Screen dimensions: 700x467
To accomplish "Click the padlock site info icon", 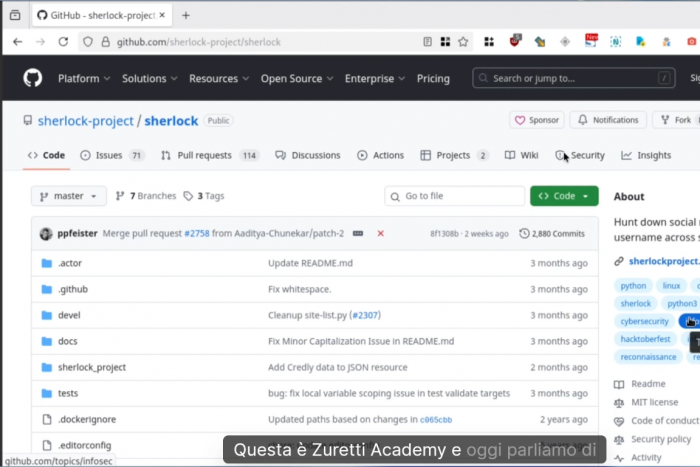I will 105,42.
